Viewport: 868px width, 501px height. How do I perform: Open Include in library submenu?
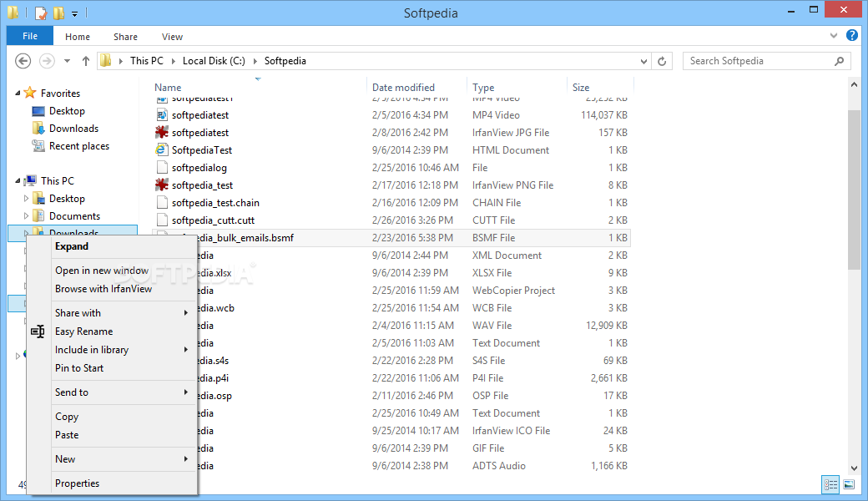(113, 350)
